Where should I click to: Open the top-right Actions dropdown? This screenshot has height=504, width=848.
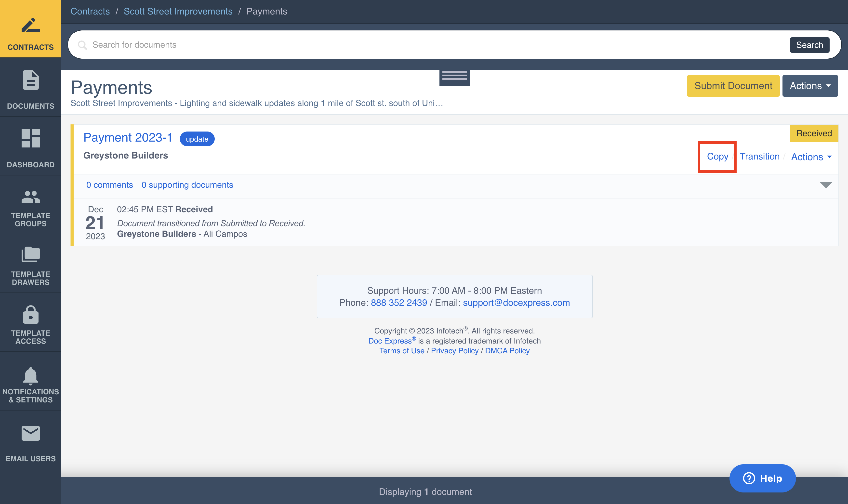tap(810, 86)
